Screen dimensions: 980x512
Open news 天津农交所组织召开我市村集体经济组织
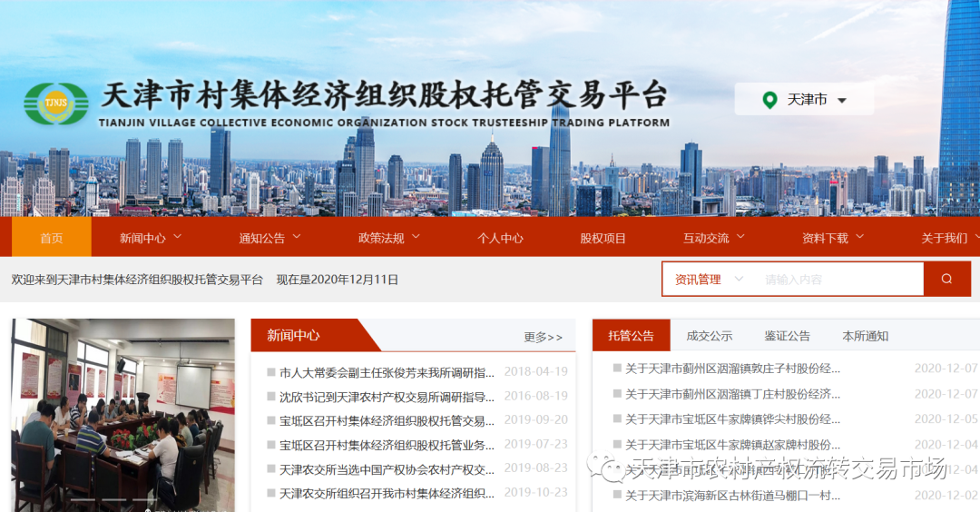[387, 493]
